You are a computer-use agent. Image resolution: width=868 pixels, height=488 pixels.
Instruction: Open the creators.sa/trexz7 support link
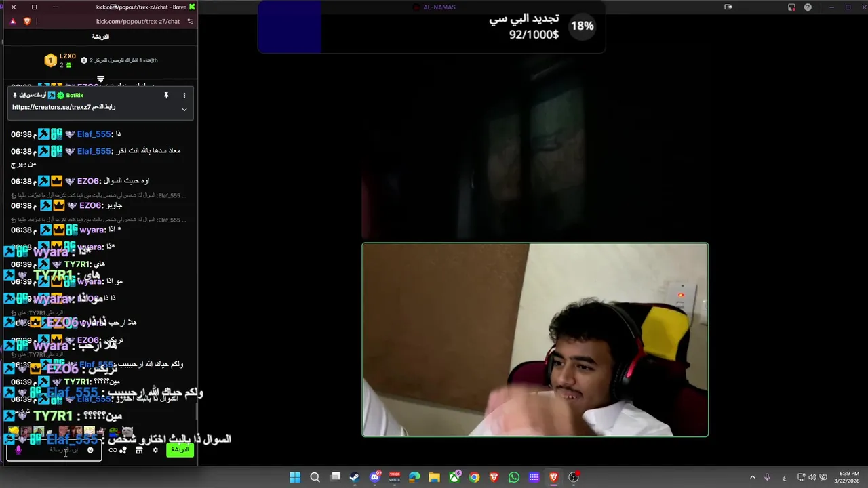pyautogui.click(x=52, y=107)
